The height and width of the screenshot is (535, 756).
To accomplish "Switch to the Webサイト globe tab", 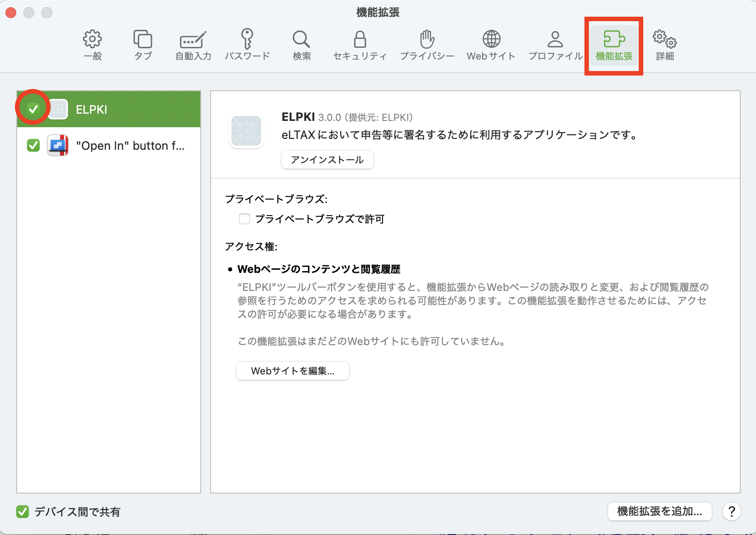I will [491, 45].
